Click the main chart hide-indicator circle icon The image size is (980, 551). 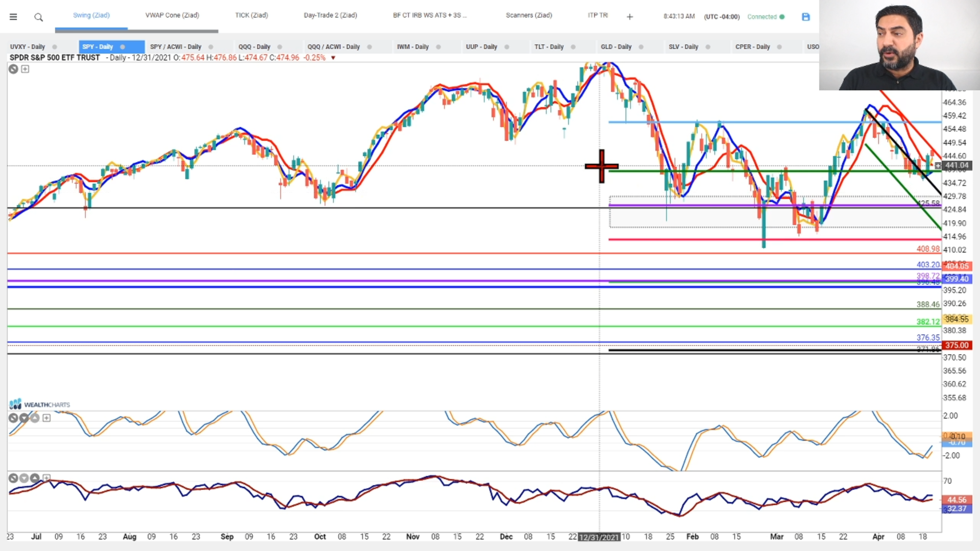[13, 69]
